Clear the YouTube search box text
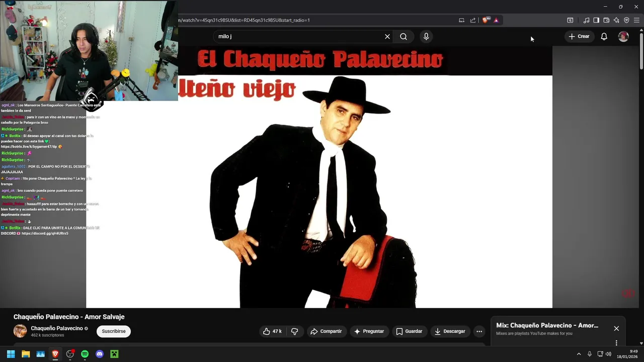644x362 pixels. click(x=387, y=36)
